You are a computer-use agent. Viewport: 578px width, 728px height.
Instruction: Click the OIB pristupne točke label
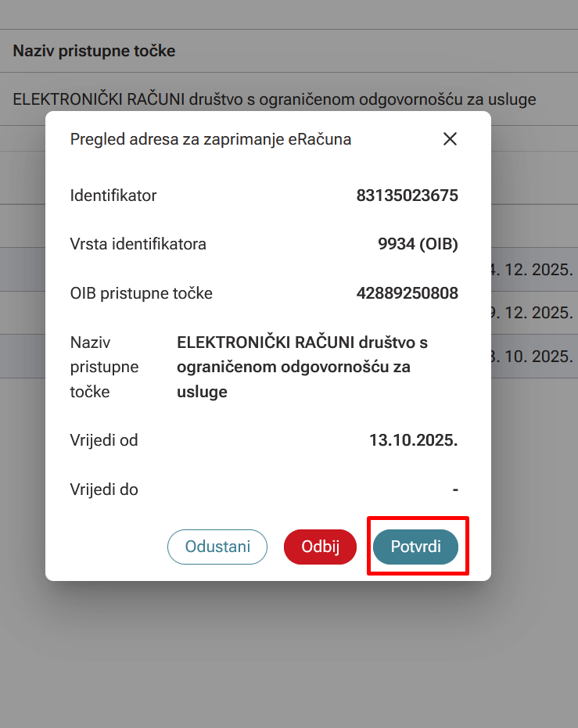[x=141, y=293]
